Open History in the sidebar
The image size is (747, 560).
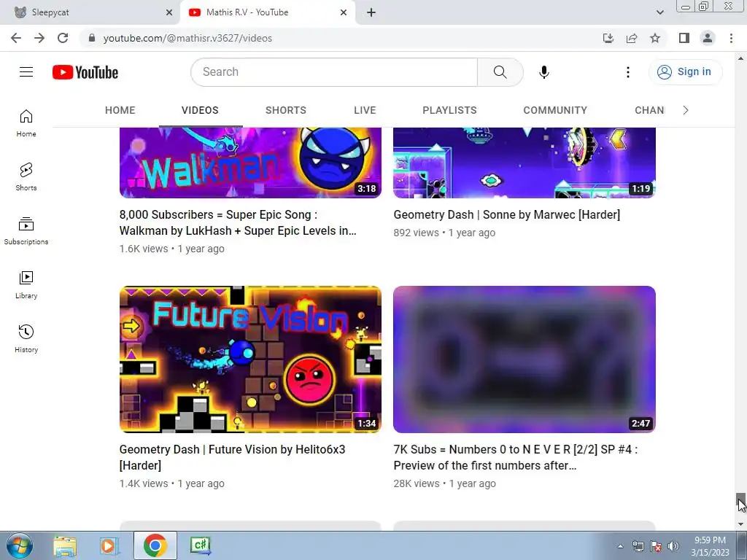pos(26,338)
